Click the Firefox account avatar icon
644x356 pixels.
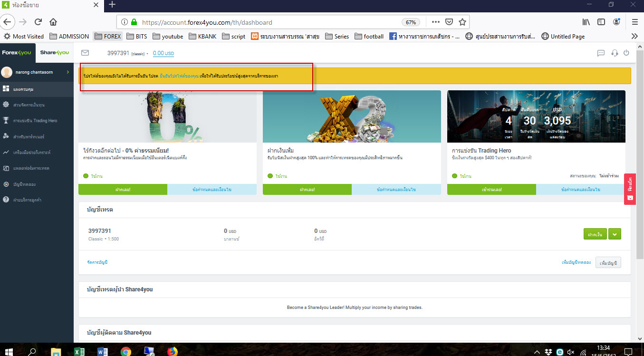[616, 22]
